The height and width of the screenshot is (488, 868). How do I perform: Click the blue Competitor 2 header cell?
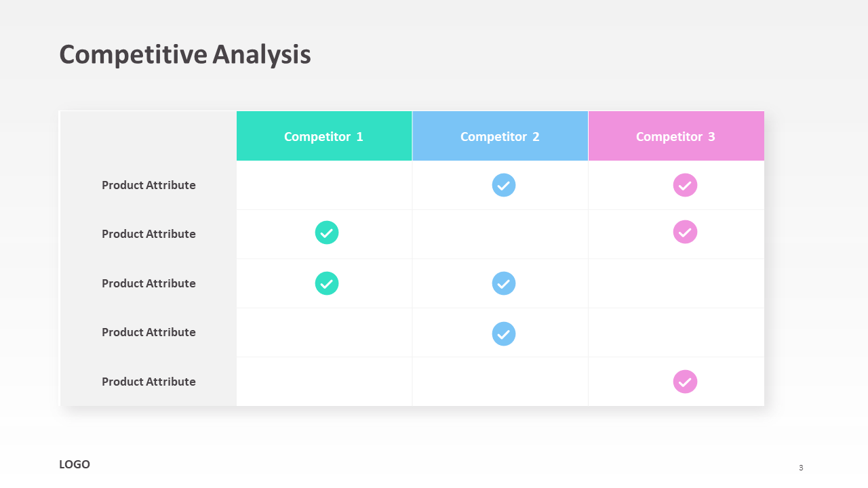(500, 136)
